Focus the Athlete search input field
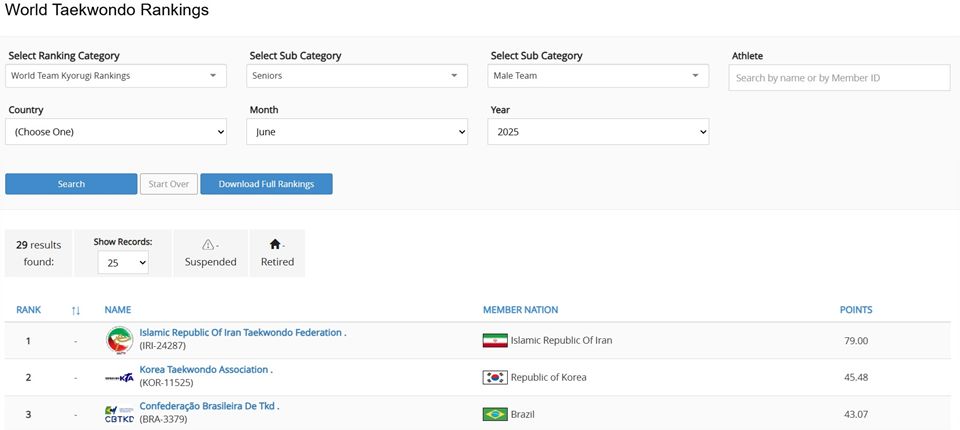This screenshot has height=430, width=960. tap(839, 78)
